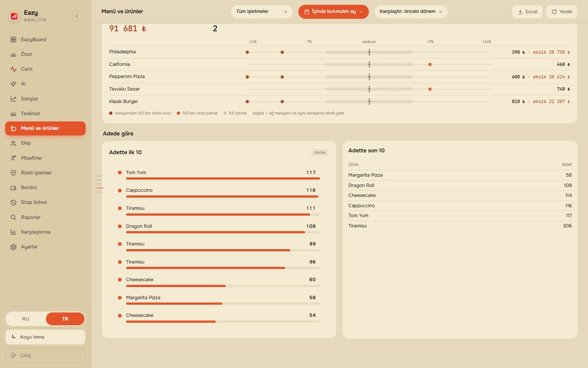The width and height of the screenshot is (588, 368).
Task: Click the Tavuklu Sezar price dot
Action: [x=430, y=89]
